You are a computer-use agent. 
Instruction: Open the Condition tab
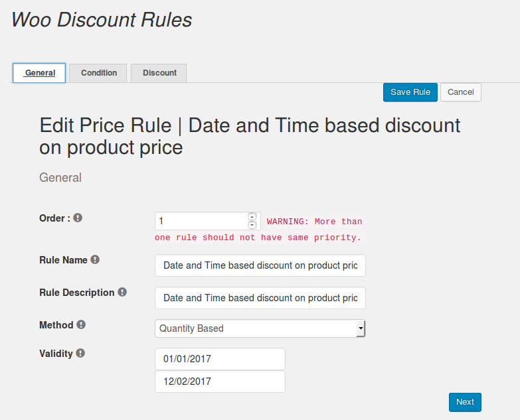point(99,73)
